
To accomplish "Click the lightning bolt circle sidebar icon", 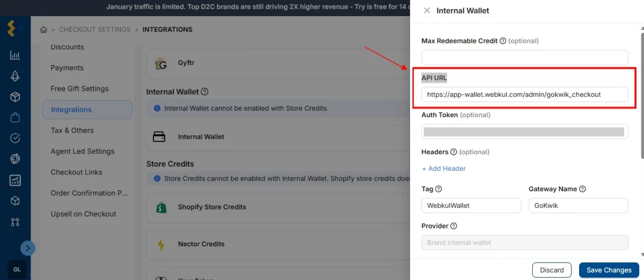I will (15, 159).
